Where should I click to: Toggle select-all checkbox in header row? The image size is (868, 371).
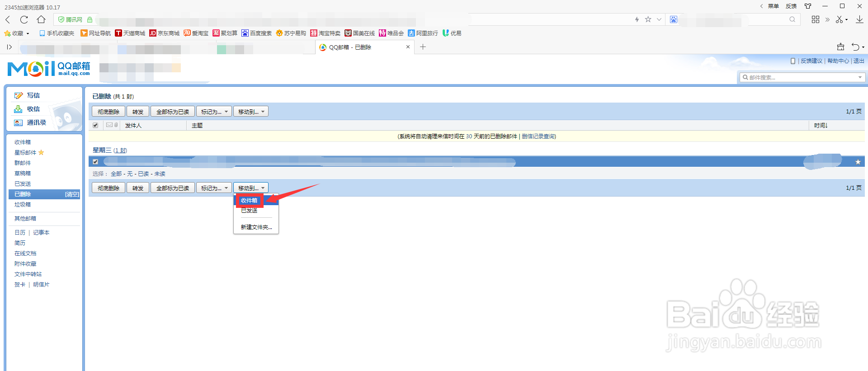(95, 125)
